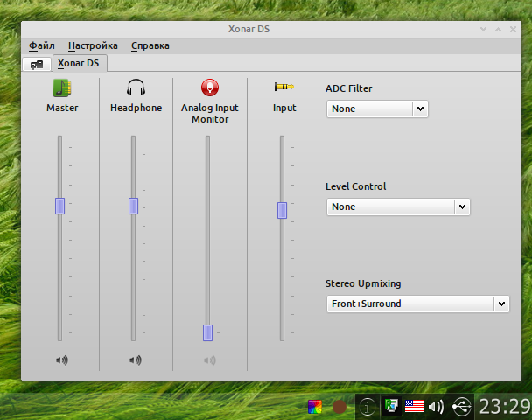Viewport: 532px width, 420px height.
Task: Mute the Master channel
Action: pos(62,360)
